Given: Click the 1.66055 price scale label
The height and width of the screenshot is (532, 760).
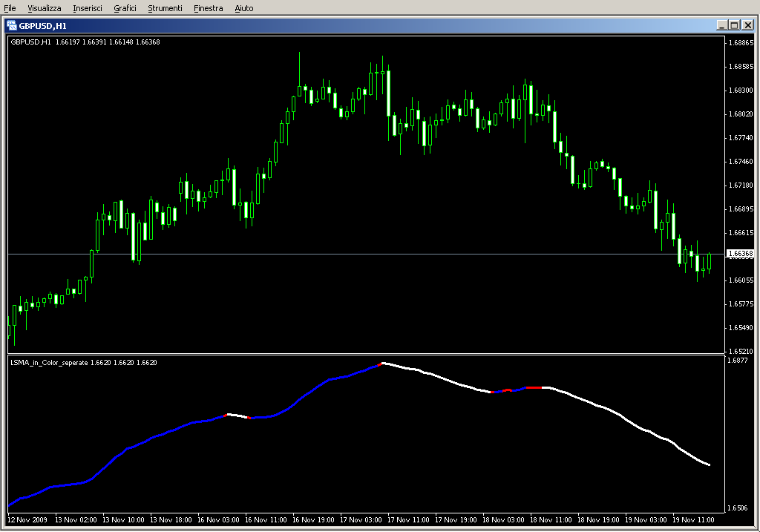Looking at the screenshot, I should (x=741, y=280).
